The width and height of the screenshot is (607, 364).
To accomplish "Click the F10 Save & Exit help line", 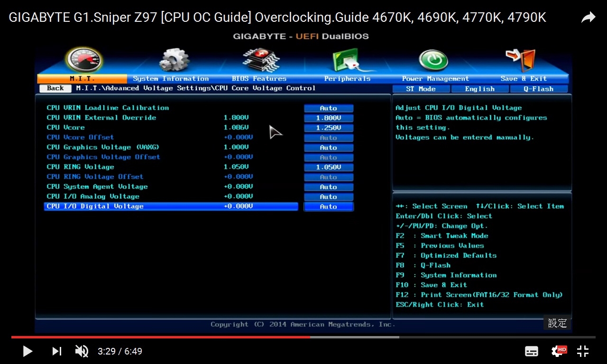I will point(432,285).
